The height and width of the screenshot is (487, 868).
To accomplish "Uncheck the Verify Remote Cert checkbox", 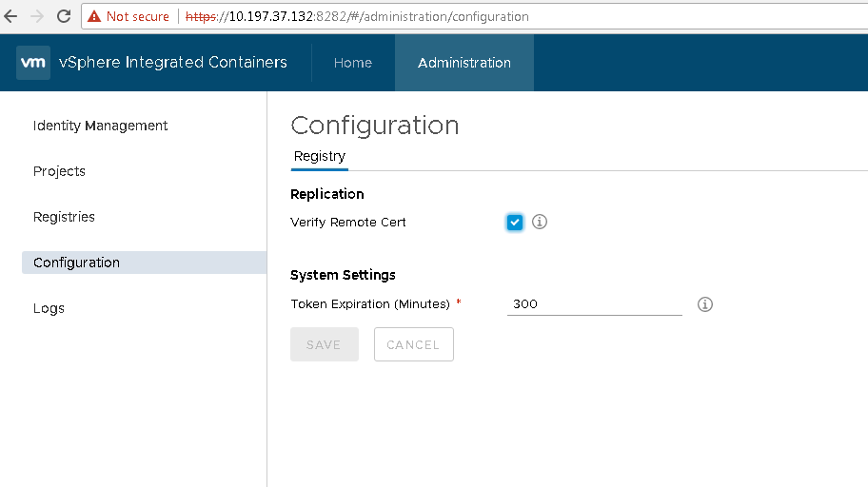I will click(515, 223).
